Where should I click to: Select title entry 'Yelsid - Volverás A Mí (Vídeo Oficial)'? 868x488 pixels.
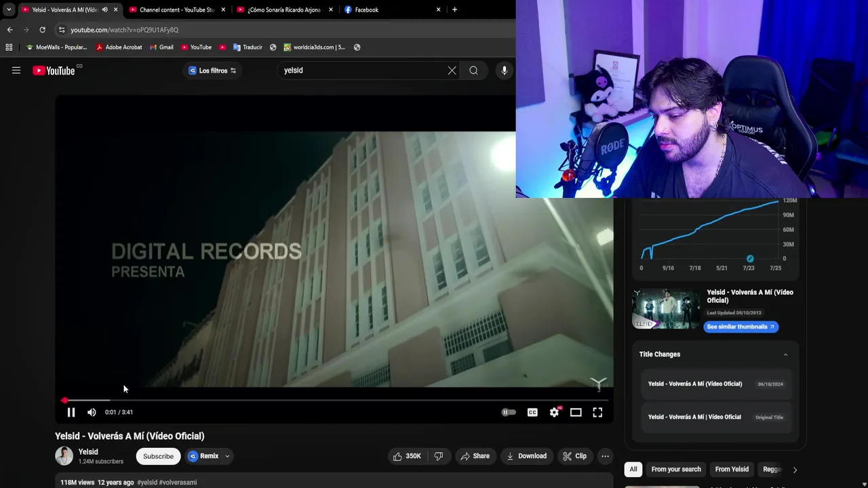(x=715, y=384)
